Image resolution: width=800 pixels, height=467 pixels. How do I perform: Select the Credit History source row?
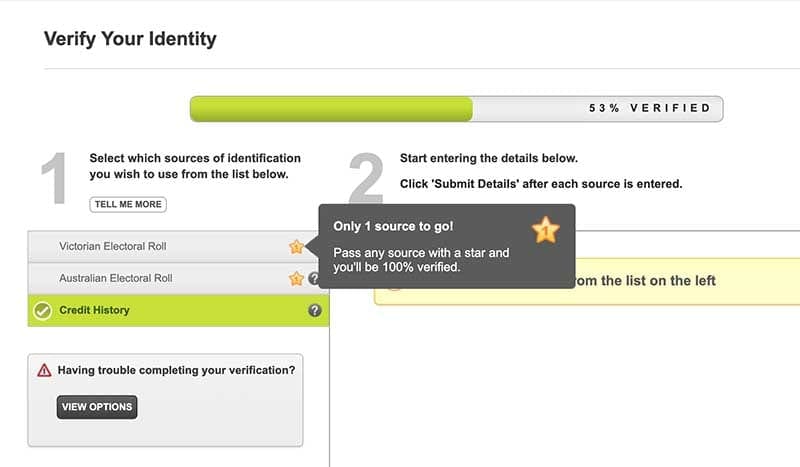coord(178,310)
